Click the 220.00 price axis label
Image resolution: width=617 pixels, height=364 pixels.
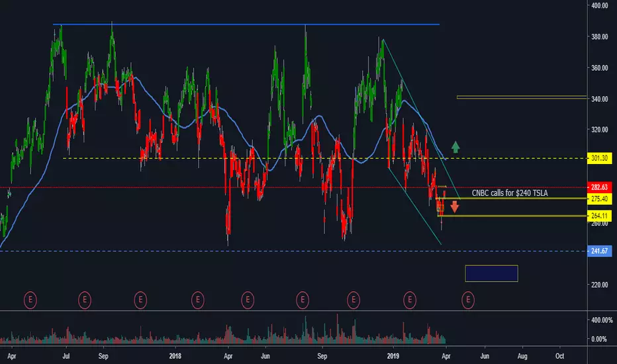point(600,285)
